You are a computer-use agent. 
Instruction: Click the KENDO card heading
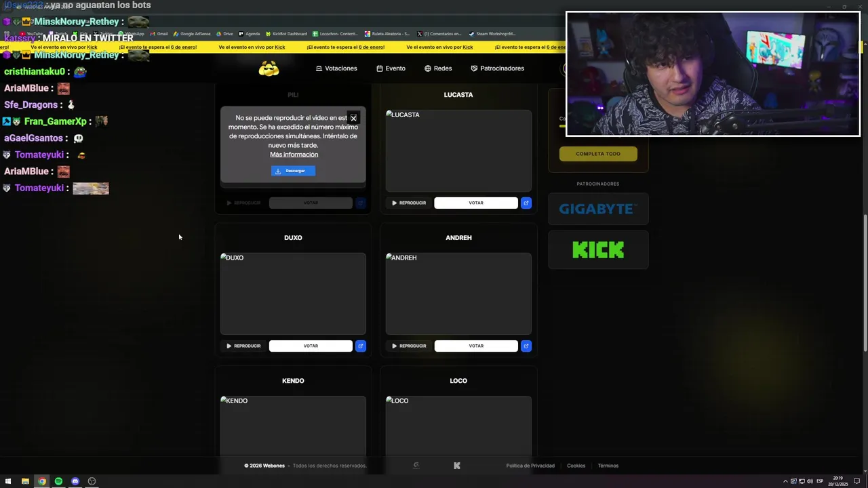(293, 381)
